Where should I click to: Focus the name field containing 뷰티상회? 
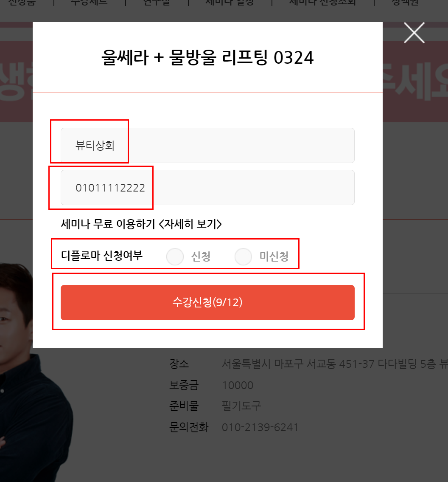(207, 145)
